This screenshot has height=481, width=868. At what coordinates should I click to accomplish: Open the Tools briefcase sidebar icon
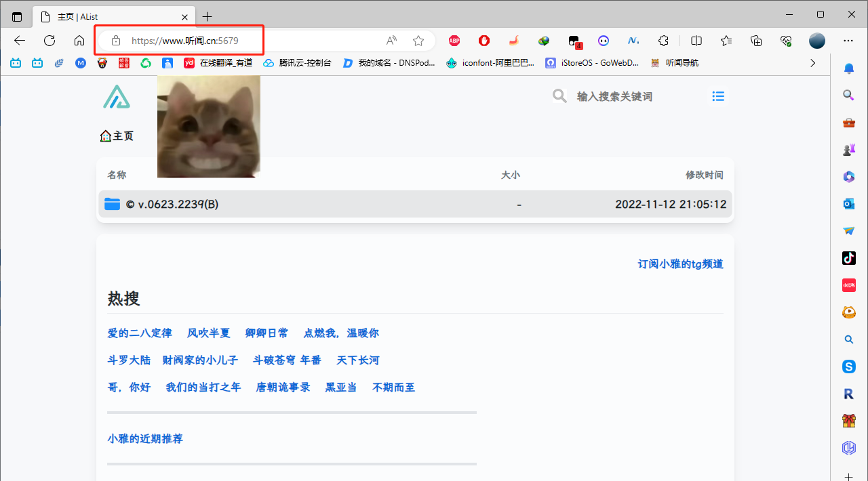click(848, 123)
